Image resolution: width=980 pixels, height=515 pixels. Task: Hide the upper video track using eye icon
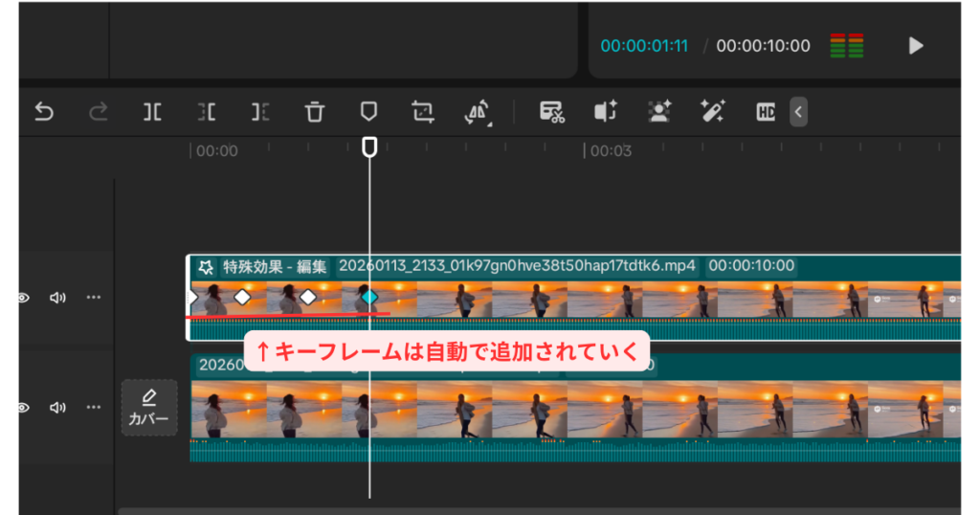pos(23,298)
